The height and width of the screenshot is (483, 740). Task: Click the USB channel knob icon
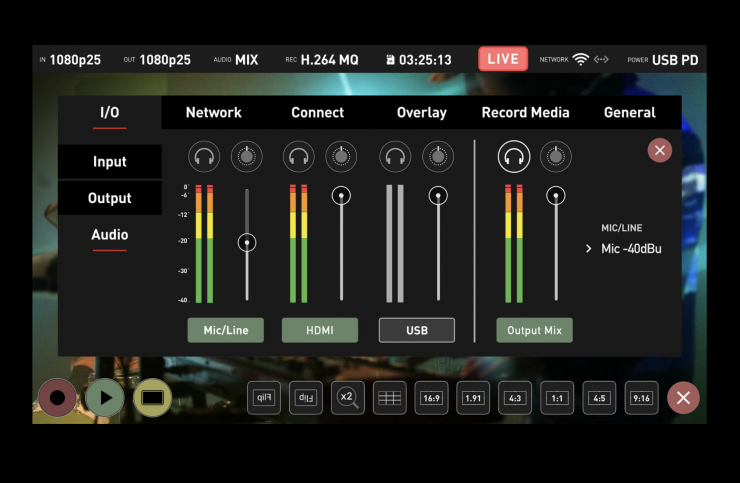437,156
